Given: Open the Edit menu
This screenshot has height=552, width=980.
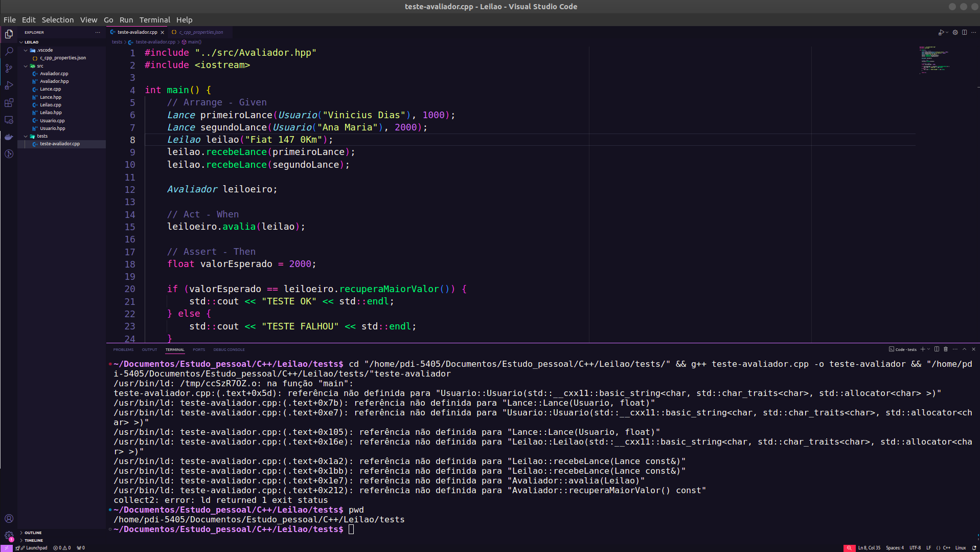Looking at the screenshot, I should point(29,20).
